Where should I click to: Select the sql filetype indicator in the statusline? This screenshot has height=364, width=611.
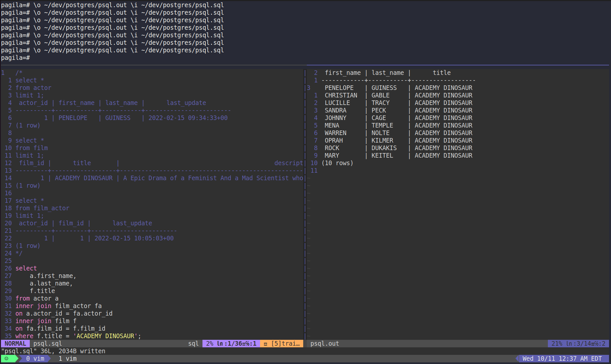pos(193,343)
